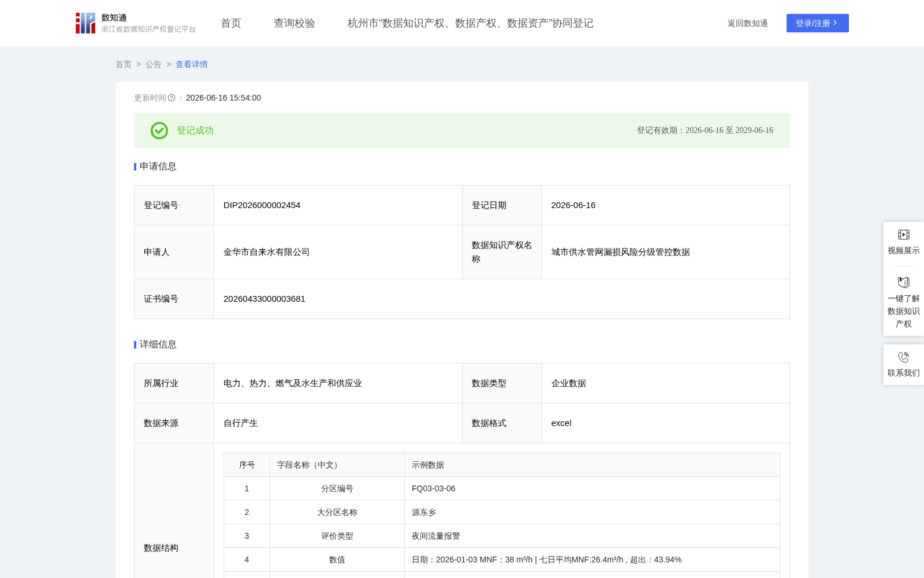Click the update time 2026-06-16 15:54:00
This screenshot has height=578, width=924.
[x=223, y=98]
